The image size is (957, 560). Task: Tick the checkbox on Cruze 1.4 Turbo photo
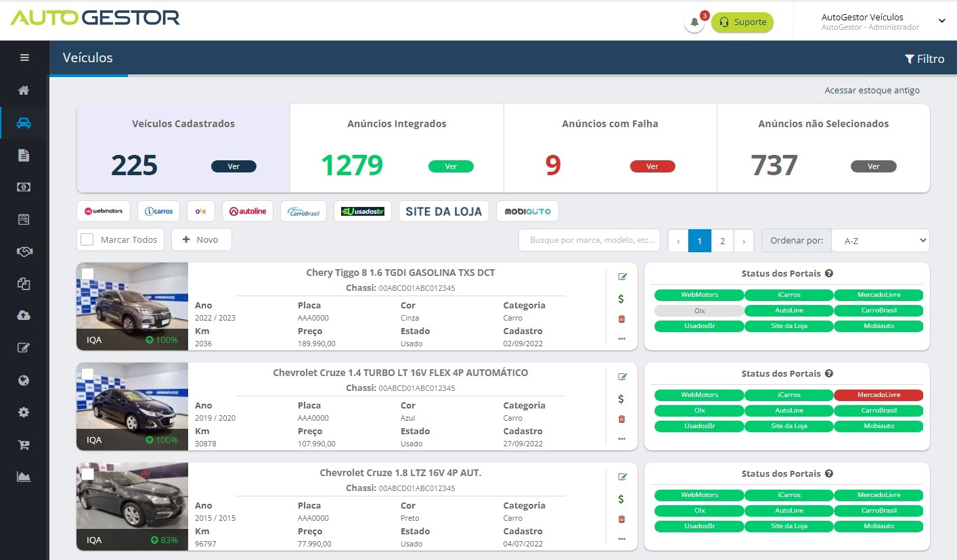pos(87,373)
